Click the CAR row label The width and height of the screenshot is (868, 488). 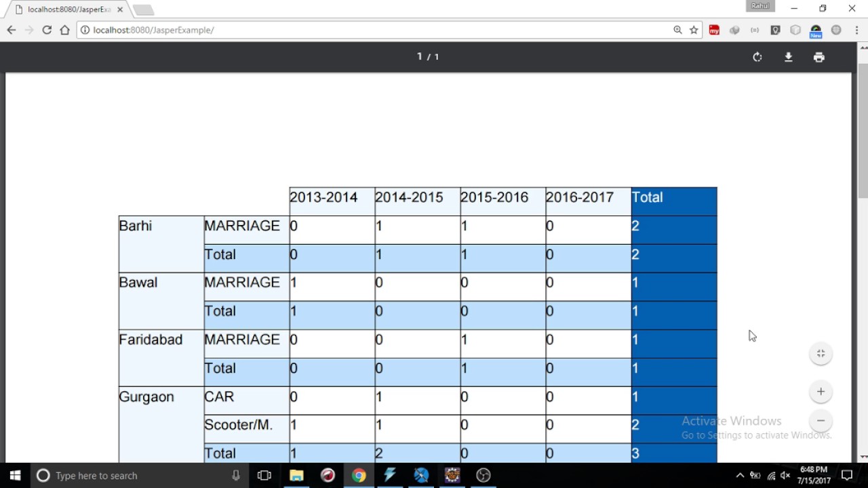246,401
